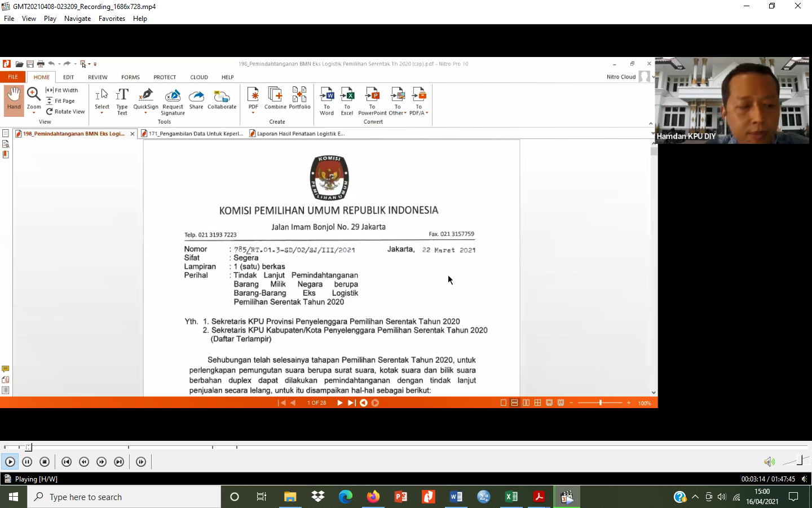Click the To Excel convert icon
Screen dimensions: 812x508
(347, 96)
